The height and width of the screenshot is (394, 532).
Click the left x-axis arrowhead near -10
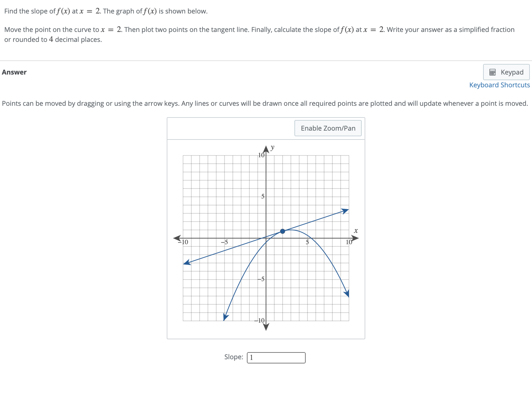pyautogui.click(x=176, y=237)
